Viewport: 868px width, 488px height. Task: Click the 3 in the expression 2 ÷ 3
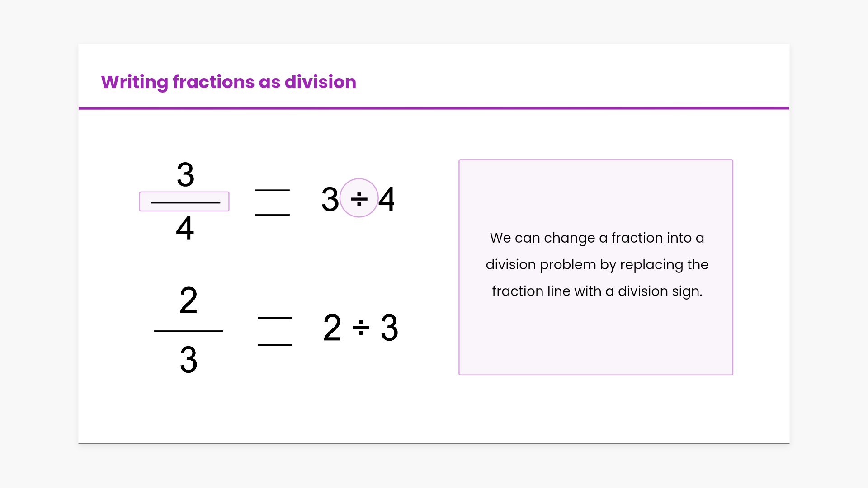coord(389,328)
